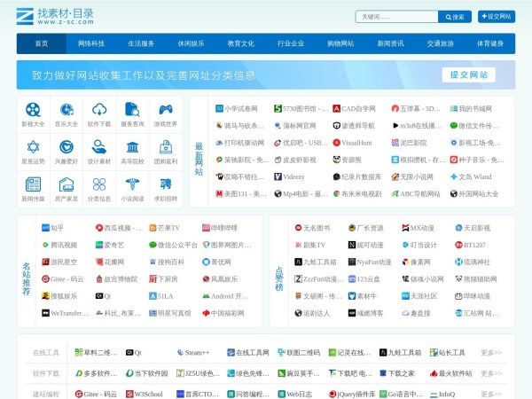Click 提交网站 button in the banner
This screenshot has width=532, height=399.
469,75
